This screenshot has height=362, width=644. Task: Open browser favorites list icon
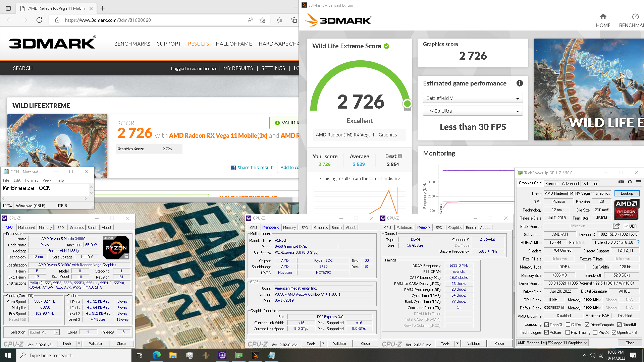pyautogui.click(x=279, y=20)
